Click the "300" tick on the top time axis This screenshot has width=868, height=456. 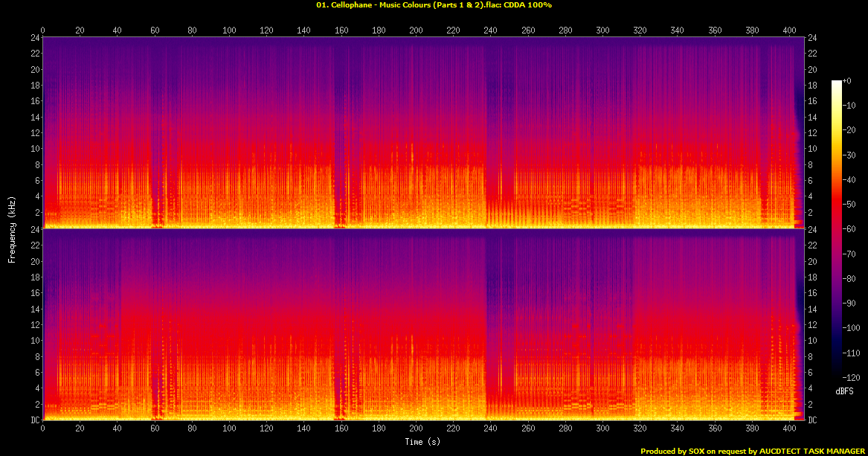pos(602,30)
